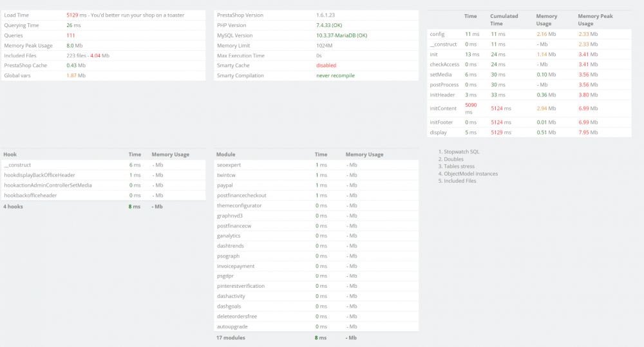Click the twintcw module row
The image size is (644, 347).
pos(316,175)
